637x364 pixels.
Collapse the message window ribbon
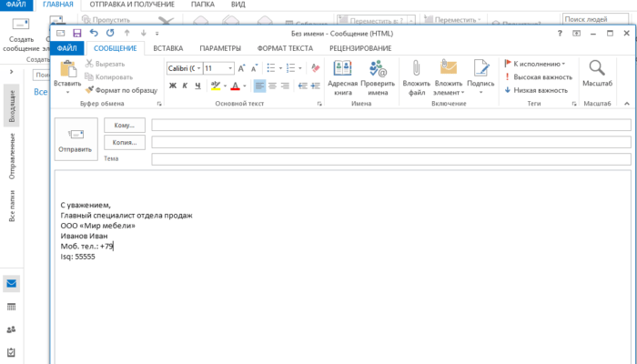point(627,104)
